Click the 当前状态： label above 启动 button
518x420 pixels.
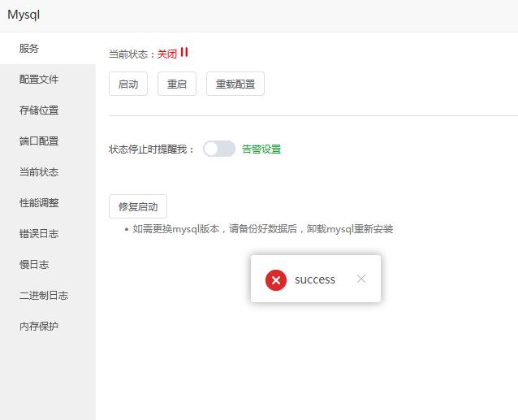click(132, 54)
